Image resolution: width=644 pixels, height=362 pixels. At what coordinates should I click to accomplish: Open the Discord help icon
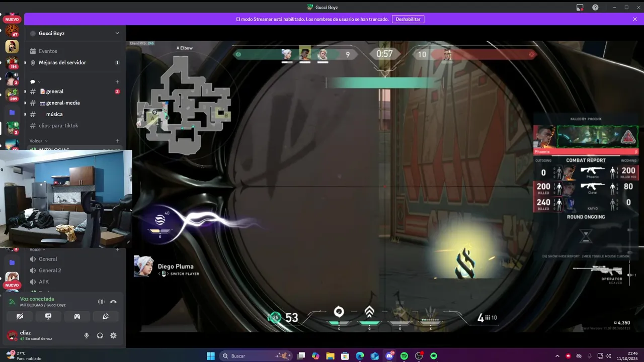pos(595,7)
